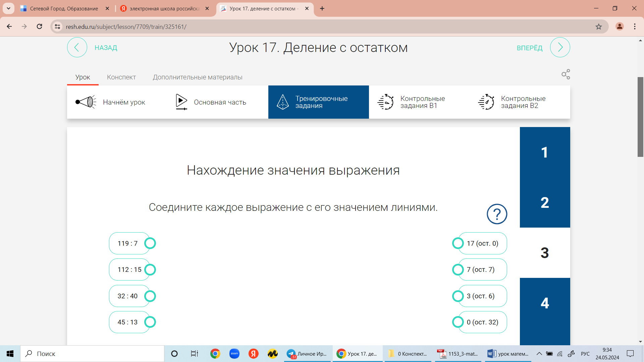Select connector circle of 17 (ост. 0)

click(x=458, y=243)
